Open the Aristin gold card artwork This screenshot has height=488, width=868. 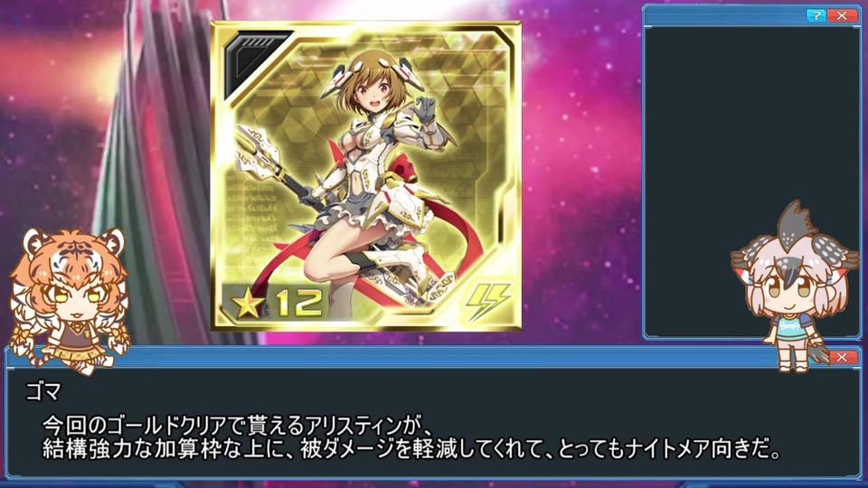(366, 176)
